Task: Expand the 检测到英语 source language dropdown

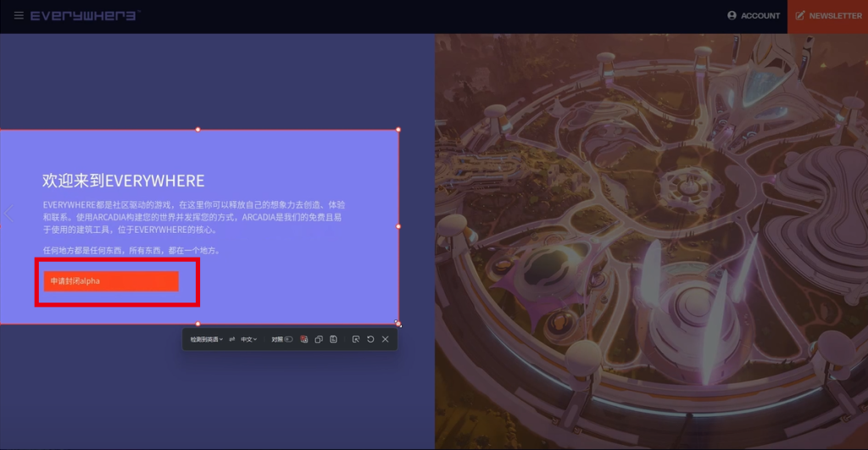Action: tap(206, 339)
